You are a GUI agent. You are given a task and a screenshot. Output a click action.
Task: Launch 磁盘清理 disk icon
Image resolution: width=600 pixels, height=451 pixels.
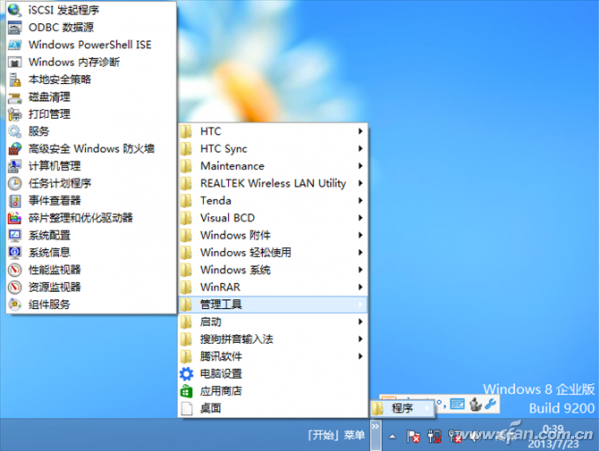click(15, 97)
